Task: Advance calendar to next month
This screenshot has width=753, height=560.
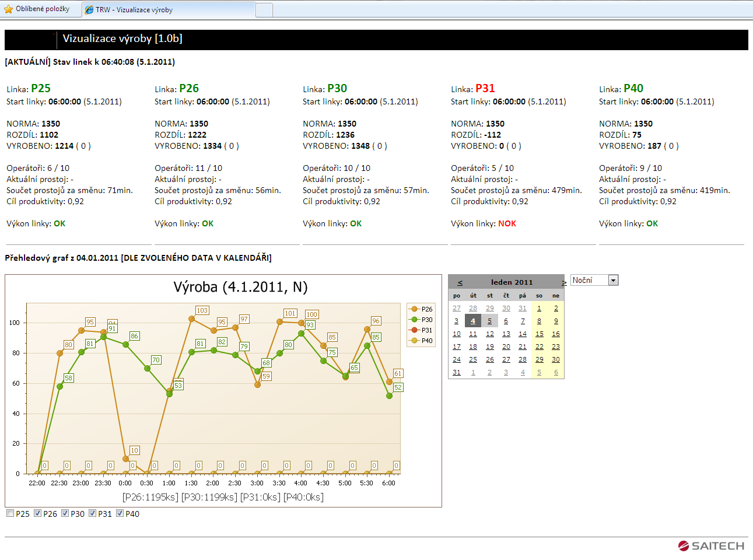Action: [x=563, y=282]
